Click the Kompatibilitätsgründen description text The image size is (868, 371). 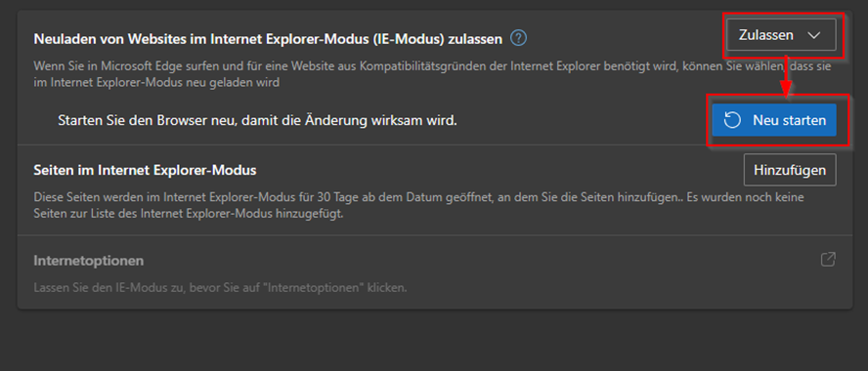[432, 74]
